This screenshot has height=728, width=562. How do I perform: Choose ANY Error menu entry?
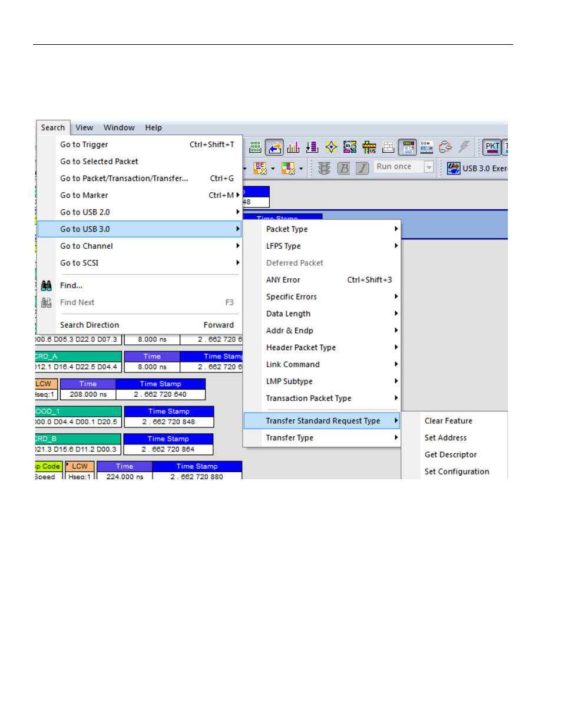[x=322, y=280]
